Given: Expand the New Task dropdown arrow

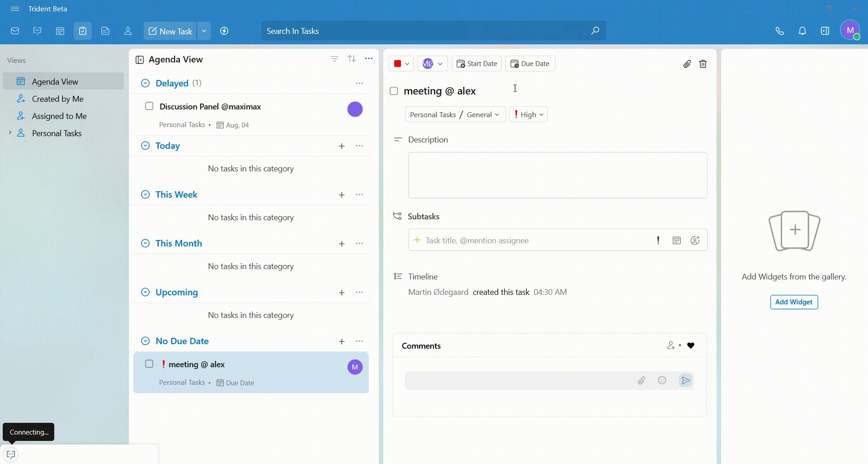Looking at the screenshot, I should coord(204,31).
